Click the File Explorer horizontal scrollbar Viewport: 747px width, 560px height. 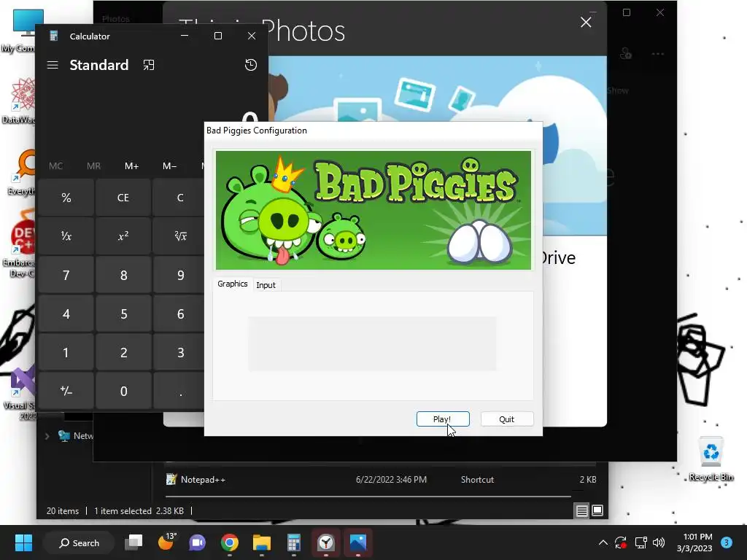(368, 496)
